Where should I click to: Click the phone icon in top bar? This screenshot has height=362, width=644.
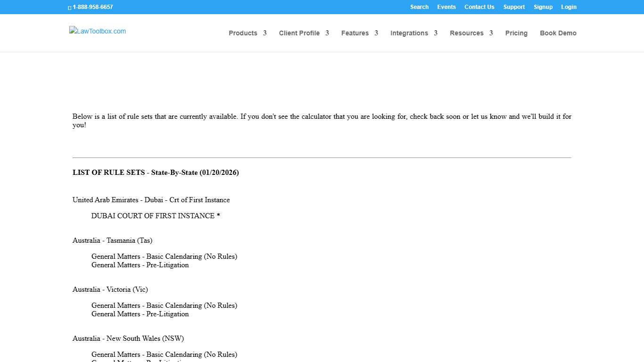[x=70, y=8]
